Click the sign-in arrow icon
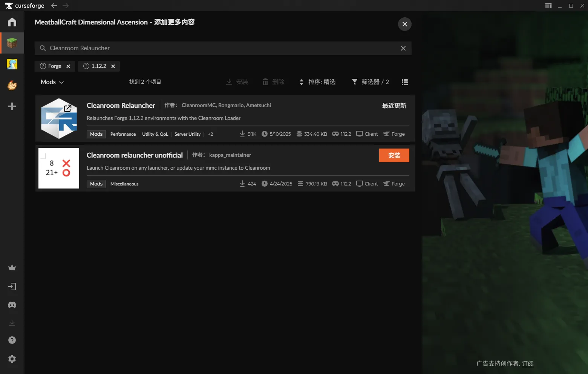This screenshot has height=374, width=588. point(12,287)
